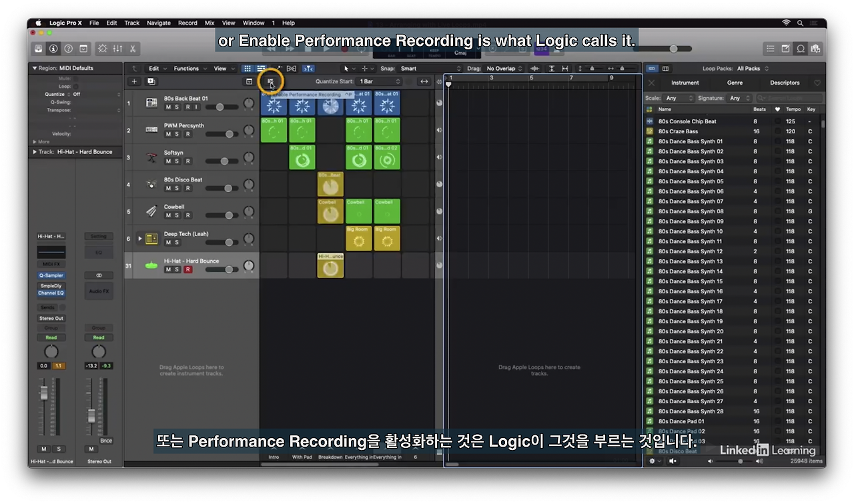
Task: Mute the Stereo Out channel strip
Action: 91,449
